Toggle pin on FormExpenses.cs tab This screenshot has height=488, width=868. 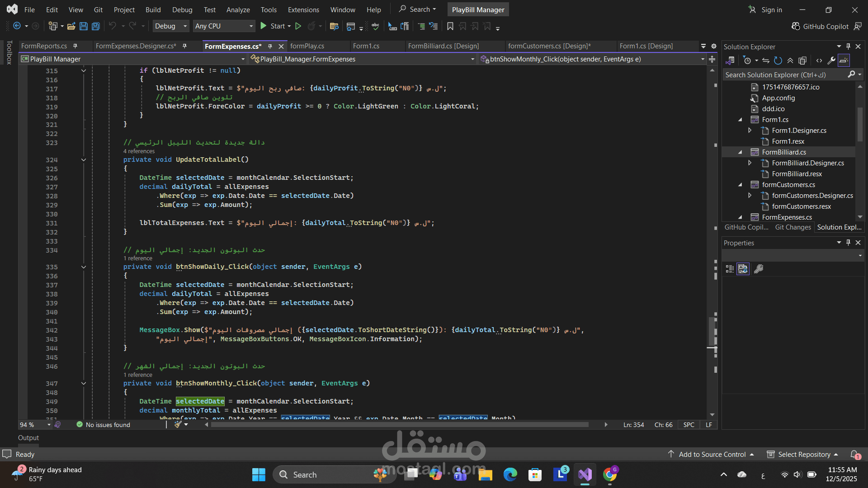click(270, 46)
